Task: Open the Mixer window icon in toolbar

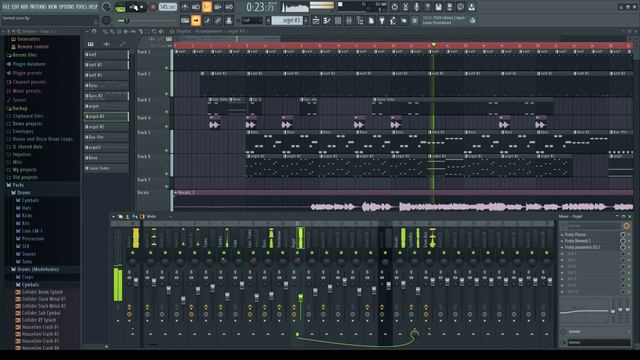Action: [349, 20]
